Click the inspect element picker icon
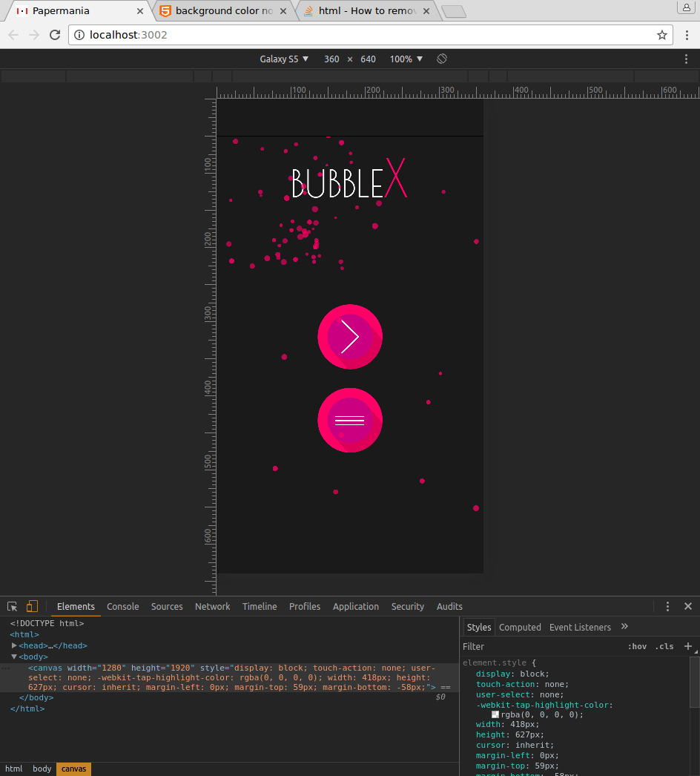Screen dimensions: 700x776 [13, 606]
